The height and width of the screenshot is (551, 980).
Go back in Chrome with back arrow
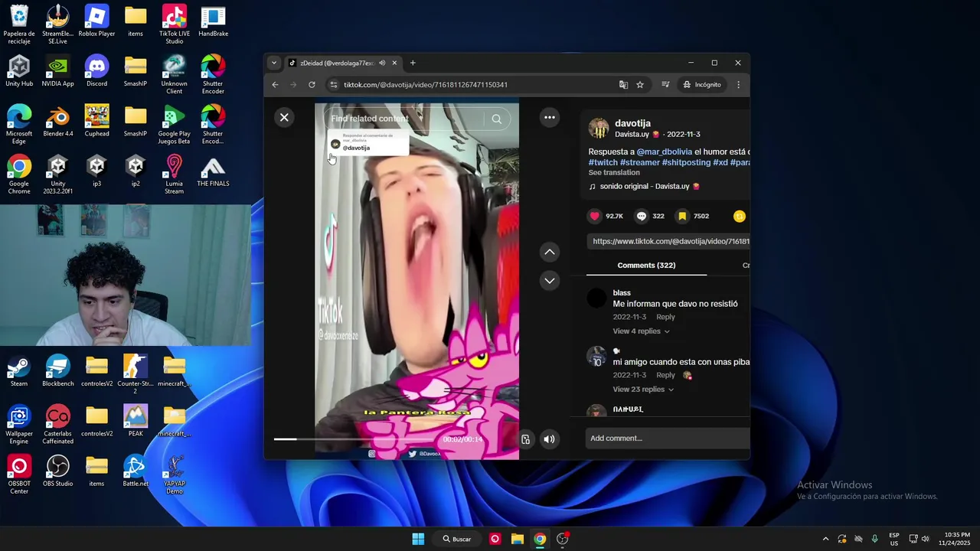(275, 84)
